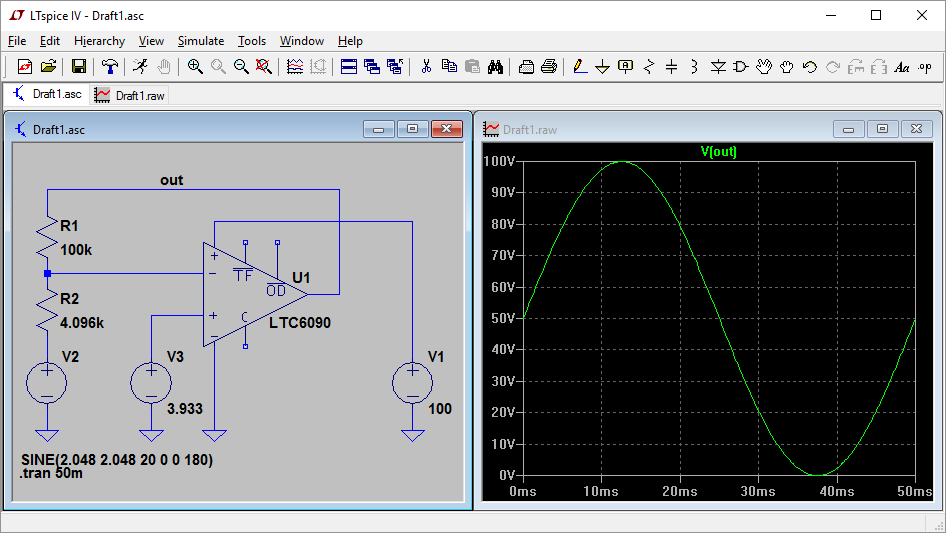Screen dimensions: 946x533
Task: Click the V1 voltage source symbol
Action: click(x=412, y=383)
